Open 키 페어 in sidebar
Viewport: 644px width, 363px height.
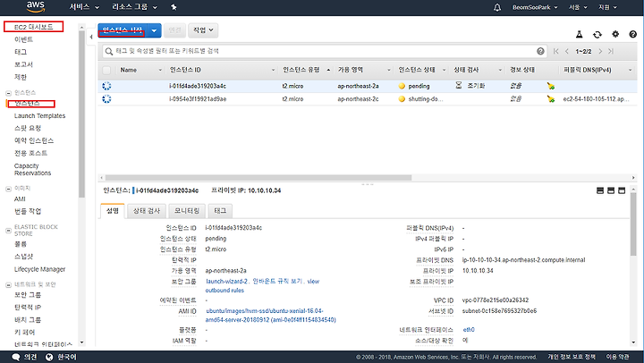click(25, 333)
